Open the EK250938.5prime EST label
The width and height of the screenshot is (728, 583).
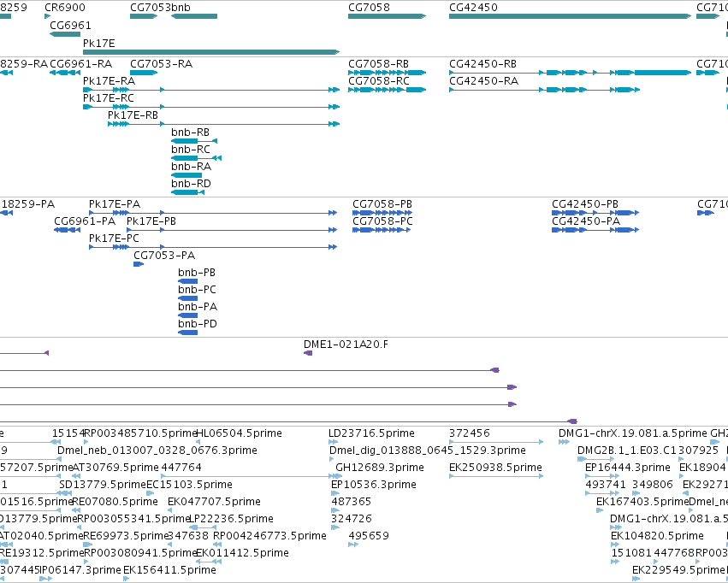(495, 468)
